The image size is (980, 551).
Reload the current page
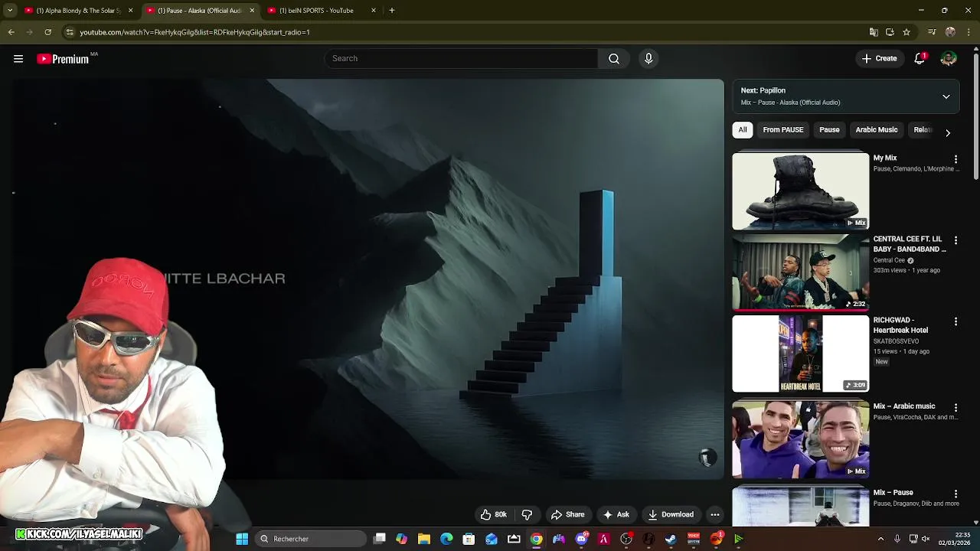click(47, 32)
